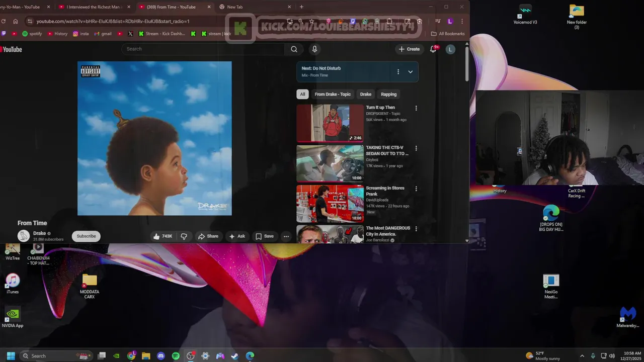Go to YouTube home via logo
Screen dimensions: 644x362
[x=11, y=49]
